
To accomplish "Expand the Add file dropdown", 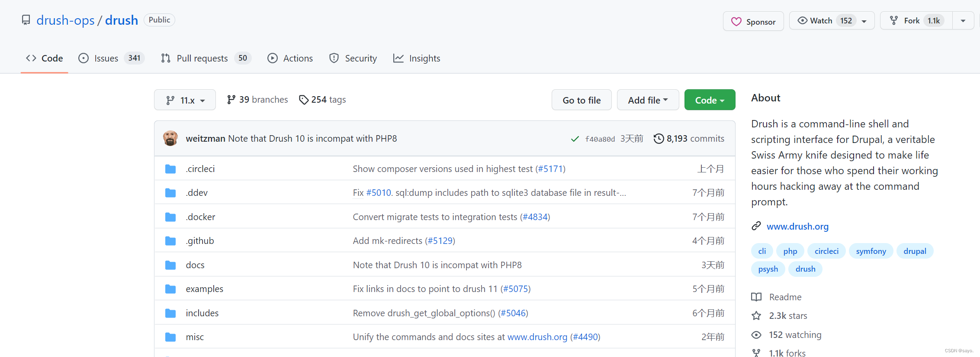I will pyautogui.click(x=648, y=100).
